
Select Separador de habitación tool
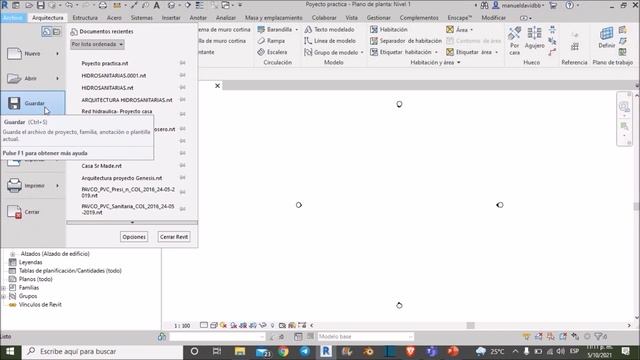406,41
